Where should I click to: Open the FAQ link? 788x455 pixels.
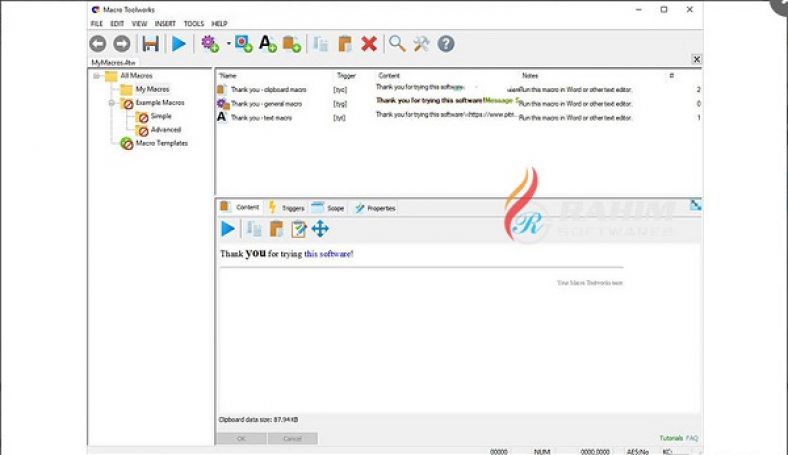click(692, 438)
